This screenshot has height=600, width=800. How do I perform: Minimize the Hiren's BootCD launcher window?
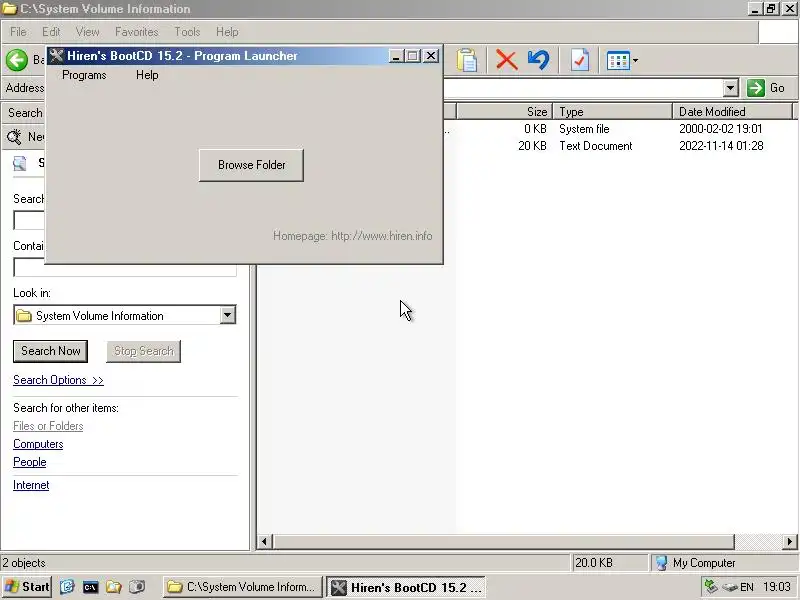(396, 56)
